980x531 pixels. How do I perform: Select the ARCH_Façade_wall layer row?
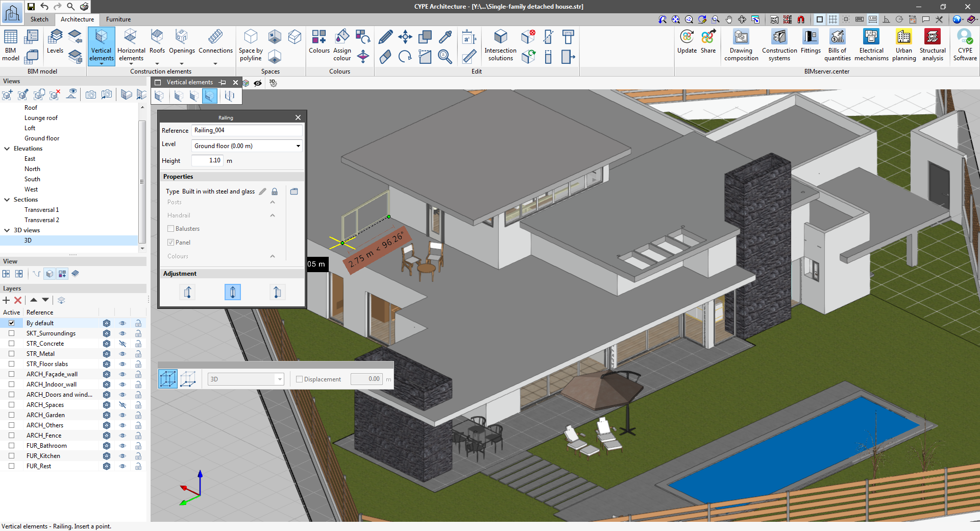click(x=52, y=374)
